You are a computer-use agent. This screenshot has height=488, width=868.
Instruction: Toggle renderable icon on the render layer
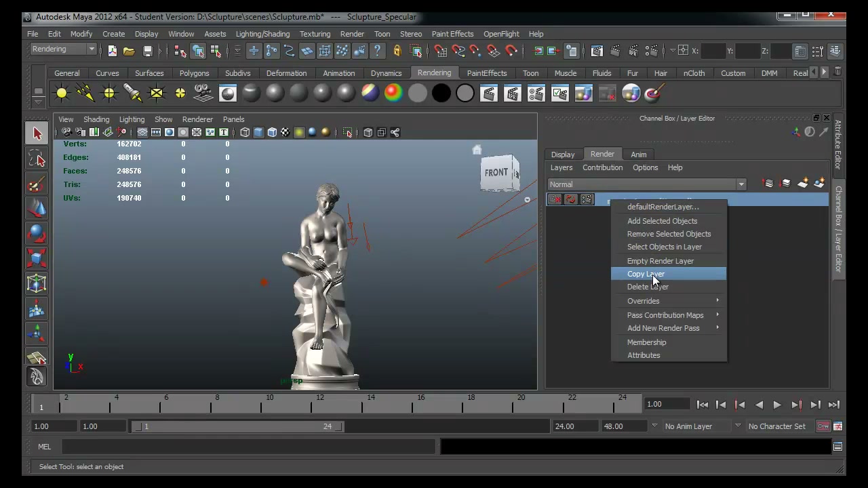[x=555, y=199]
